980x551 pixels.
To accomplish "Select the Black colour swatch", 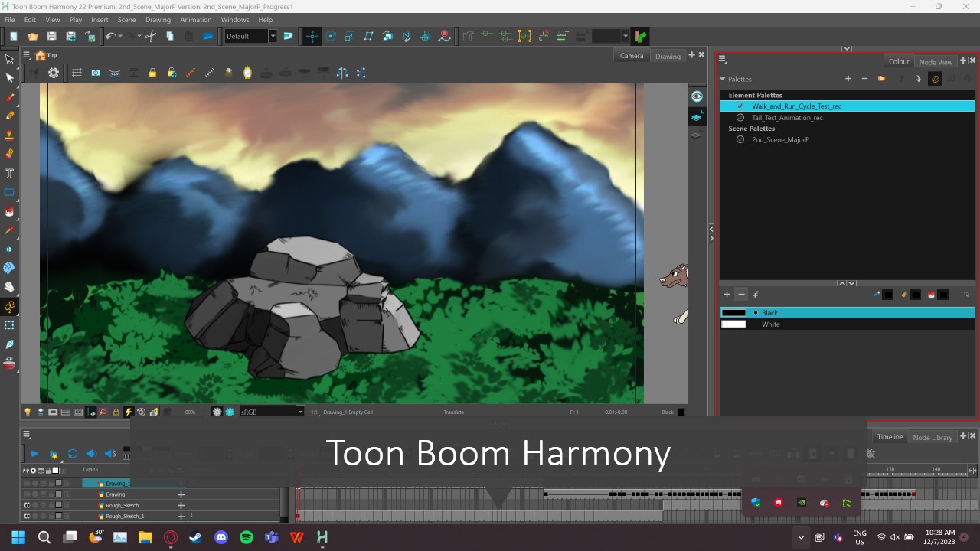I will [848, 313].
